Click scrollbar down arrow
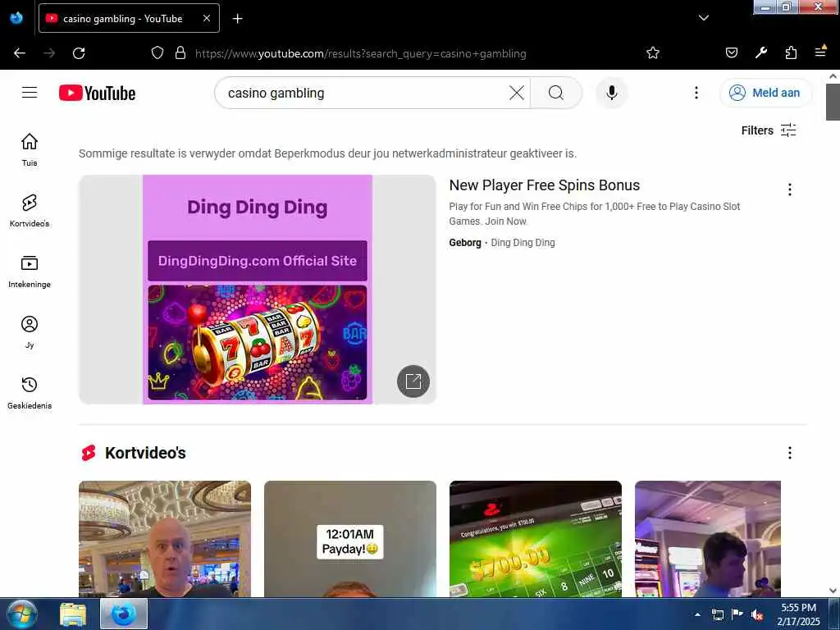 833,591
